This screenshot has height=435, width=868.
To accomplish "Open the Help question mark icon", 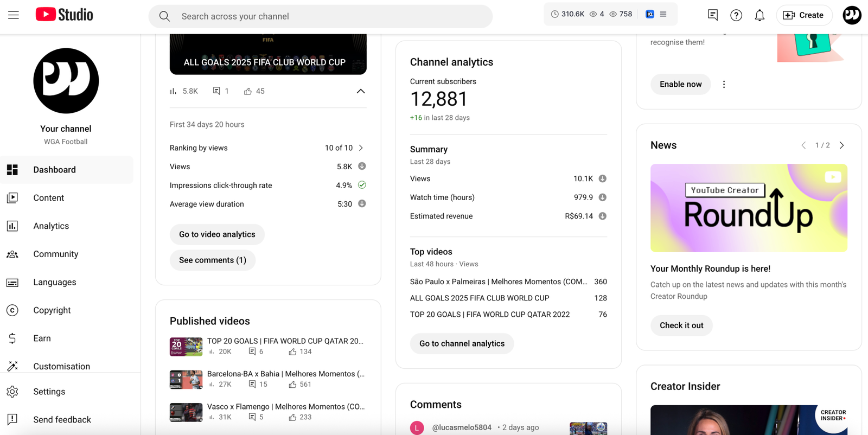I will (x=736, y=15).
